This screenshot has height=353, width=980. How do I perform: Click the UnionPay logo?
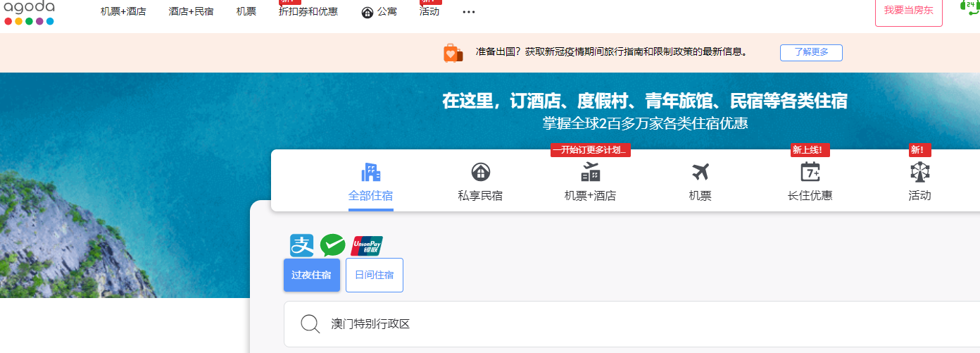[x=366, y=245]
